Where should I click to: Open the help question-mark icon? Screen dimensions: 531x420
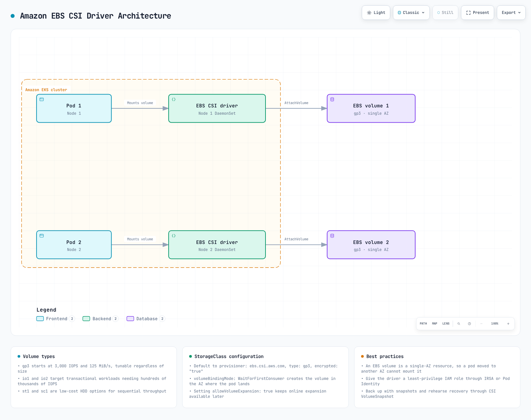click(x=469, y=324)
